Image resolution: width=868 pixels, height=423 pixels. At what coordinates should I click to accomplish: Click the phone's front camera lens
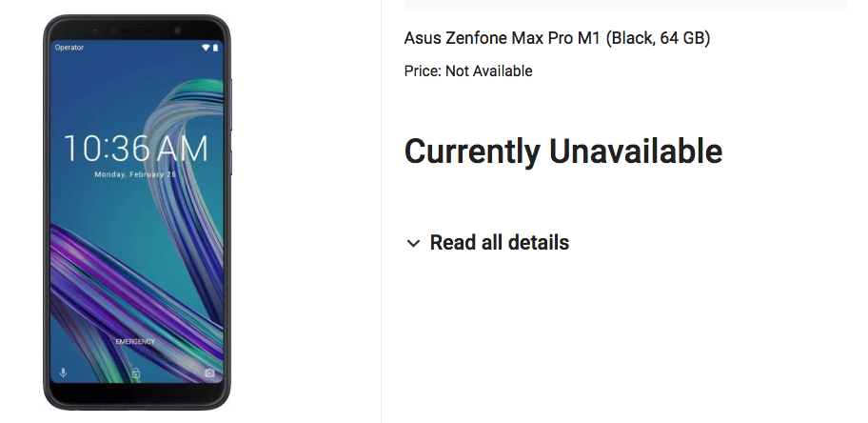tap(176, 30)
